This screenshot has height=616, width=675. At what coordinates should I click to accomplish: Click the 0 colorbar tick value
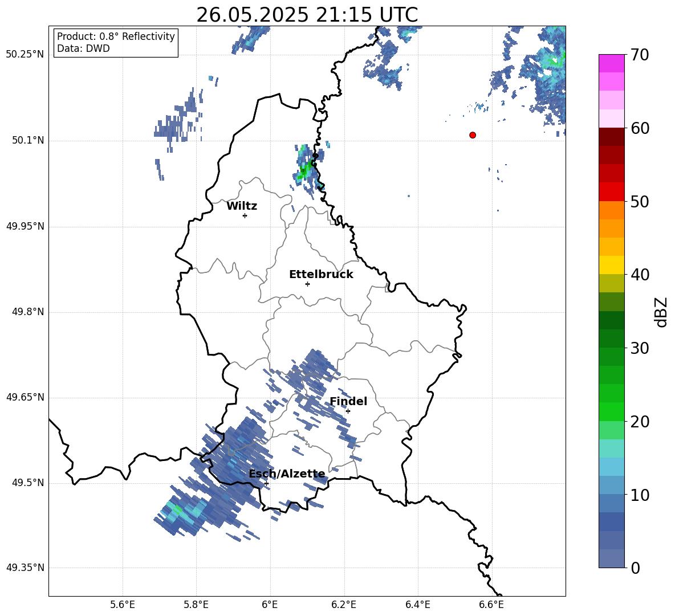coord(635,568)
